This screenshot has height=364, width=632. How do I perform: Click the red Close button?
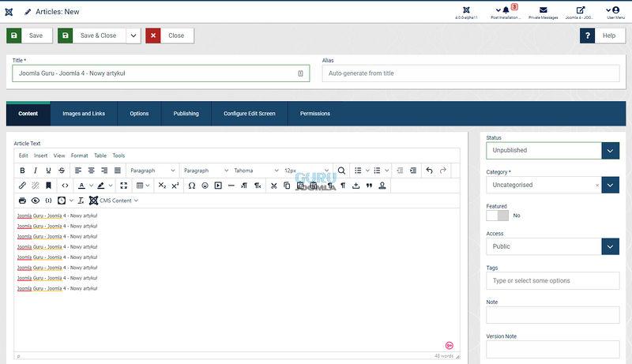(170, 36)
